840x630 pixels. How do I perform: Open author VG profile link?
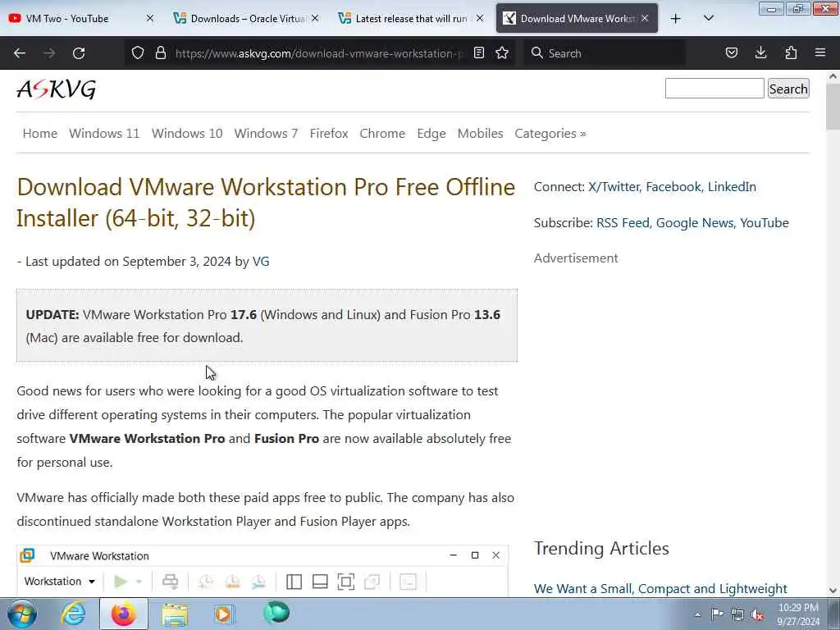261,262
